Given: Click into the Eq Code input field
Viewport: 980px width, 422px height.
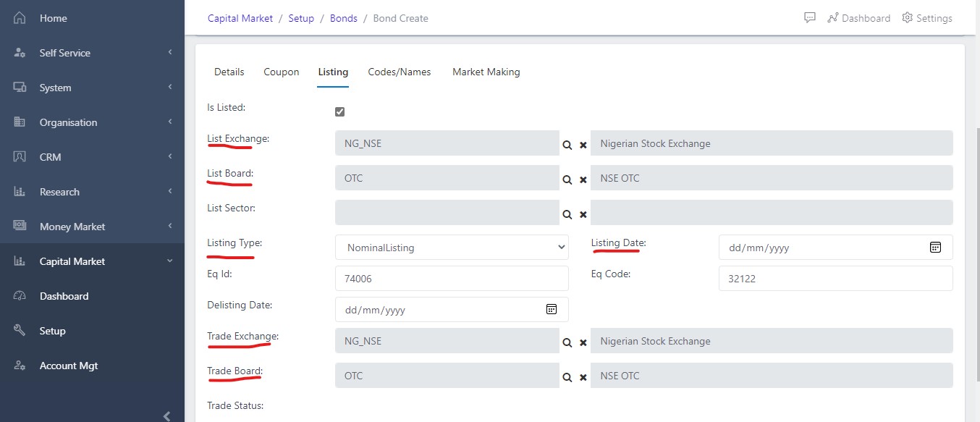Looking at the screenshot, I should coord(835,278).
